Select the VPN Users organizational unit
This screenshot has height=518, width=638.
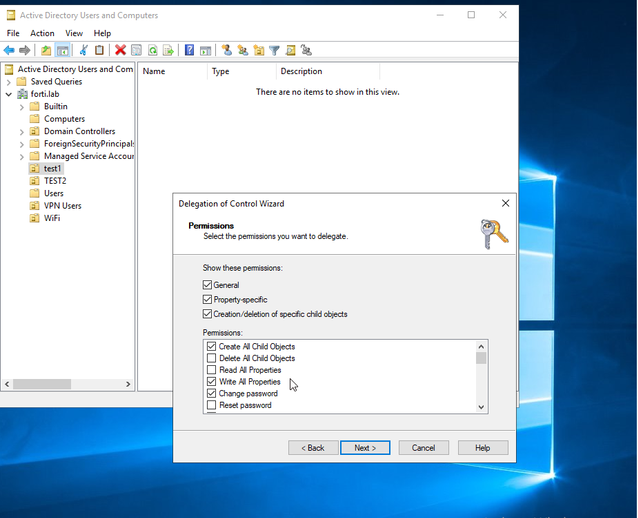(x=62, y=206)
